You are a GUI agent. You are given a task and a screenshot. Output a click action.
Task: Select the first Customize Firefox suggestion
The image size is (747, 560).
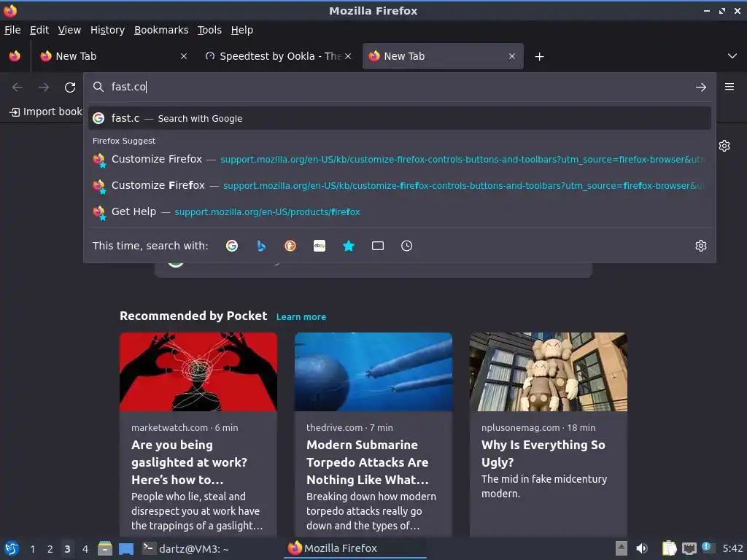click(399, 159)
